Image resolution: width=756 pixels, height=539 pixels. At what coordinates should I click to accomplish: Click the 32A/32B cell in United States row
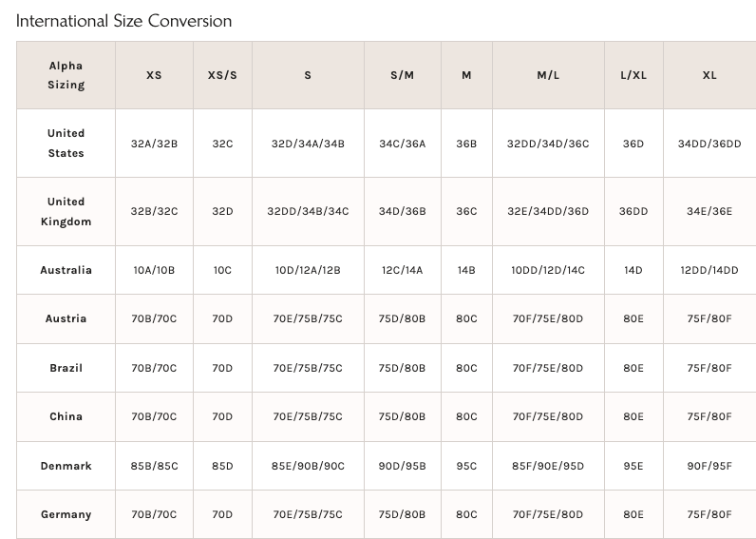[154, 144]
